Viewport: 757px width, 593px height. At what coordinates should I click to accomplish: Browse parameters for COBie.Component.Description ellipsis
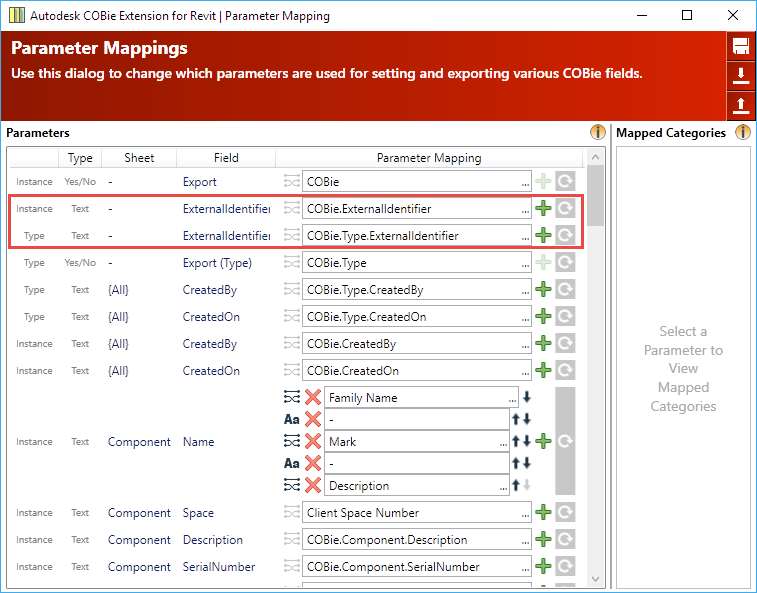coord(525,542)
